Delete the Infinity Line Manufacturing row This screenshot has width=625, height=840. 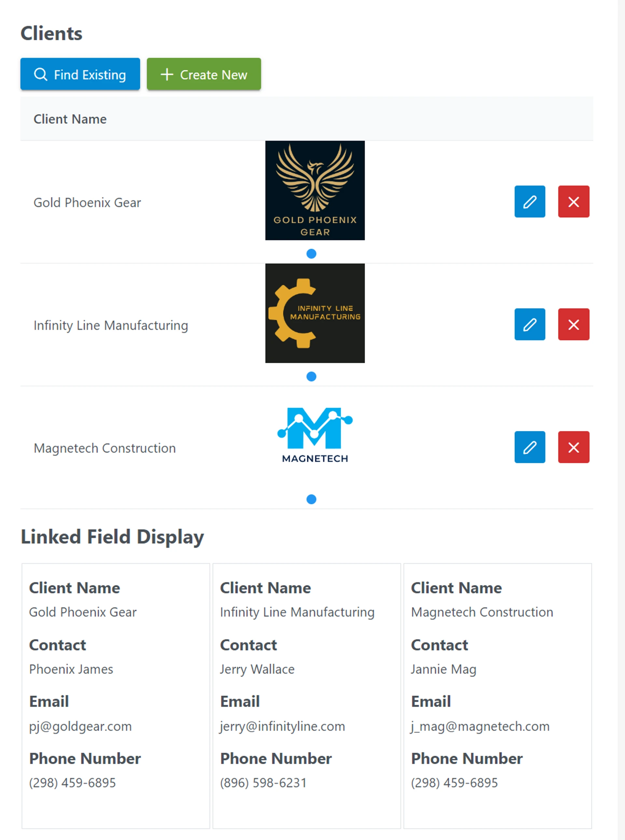coord(573,324)
